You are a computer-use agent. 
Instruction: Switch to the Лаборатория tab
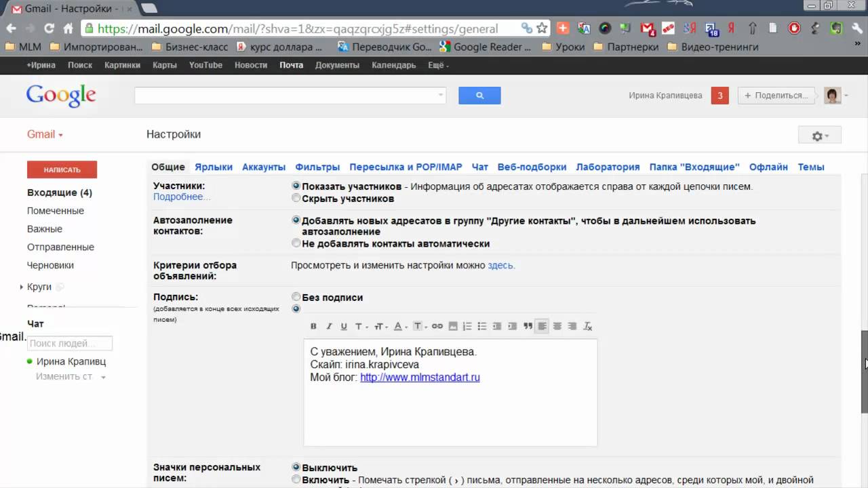[608, 167]
